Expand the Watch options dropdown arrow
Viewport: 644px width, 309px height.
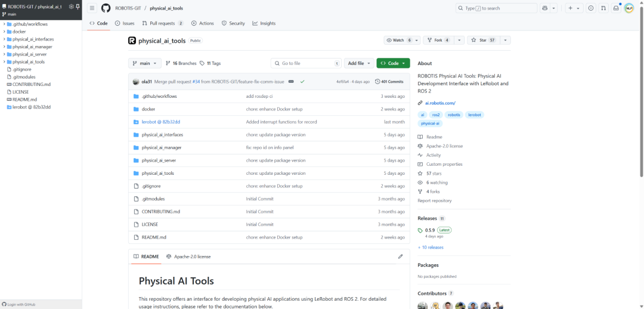417,41
